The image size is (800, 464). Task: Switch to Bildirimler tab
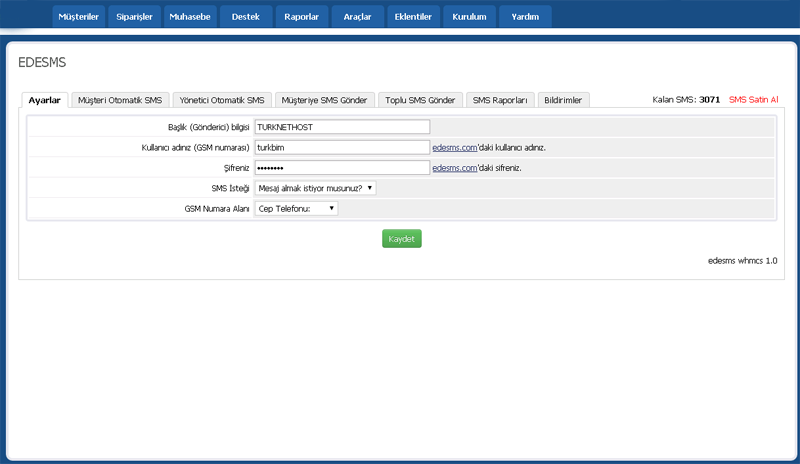tap(563, 100)
